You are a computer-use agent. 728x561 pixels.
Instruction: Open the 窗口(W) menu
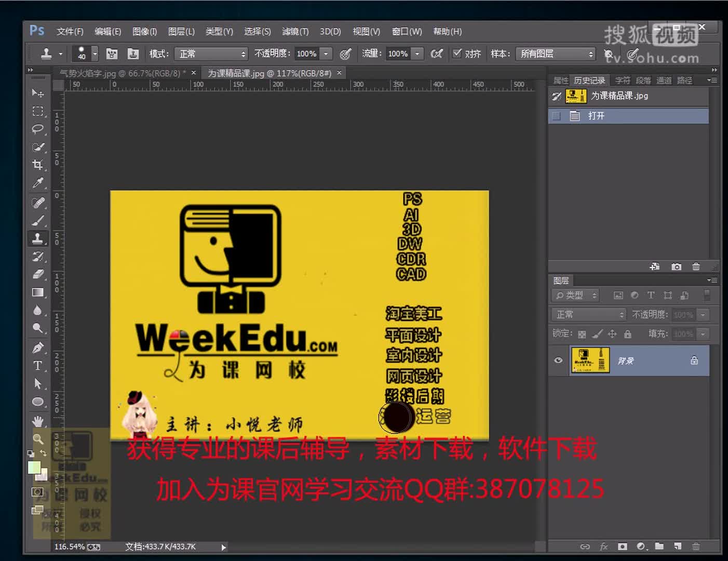pyautogui.click(x=407, y=31)
